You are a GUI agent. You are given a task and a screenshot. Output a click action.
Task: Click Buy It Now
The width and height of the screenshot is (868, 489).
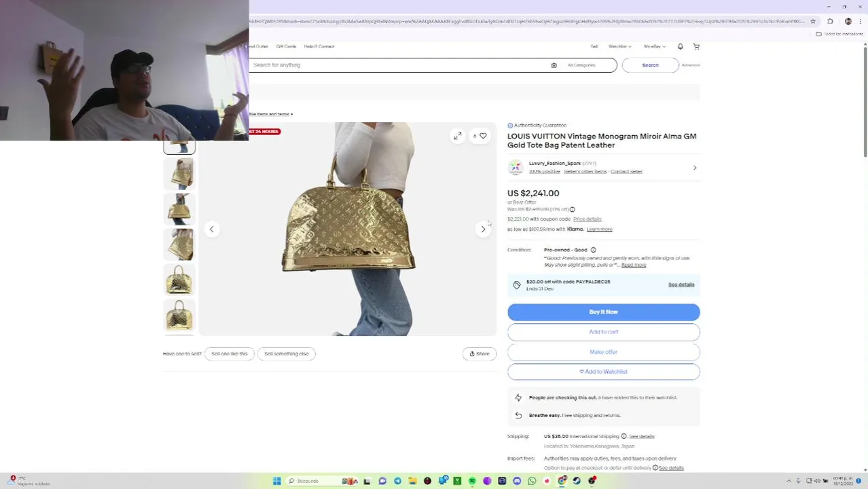point(603,312)
